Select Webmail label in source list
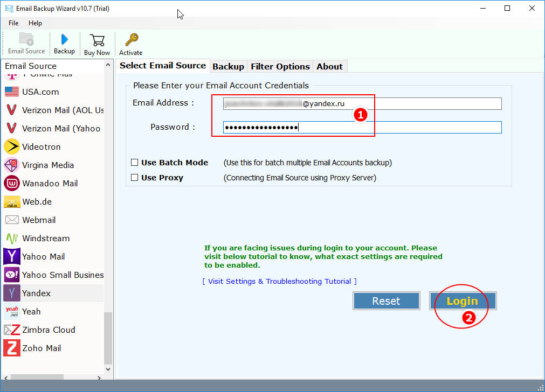This screenshot has width=545, height=392. (x=39, y=220)
